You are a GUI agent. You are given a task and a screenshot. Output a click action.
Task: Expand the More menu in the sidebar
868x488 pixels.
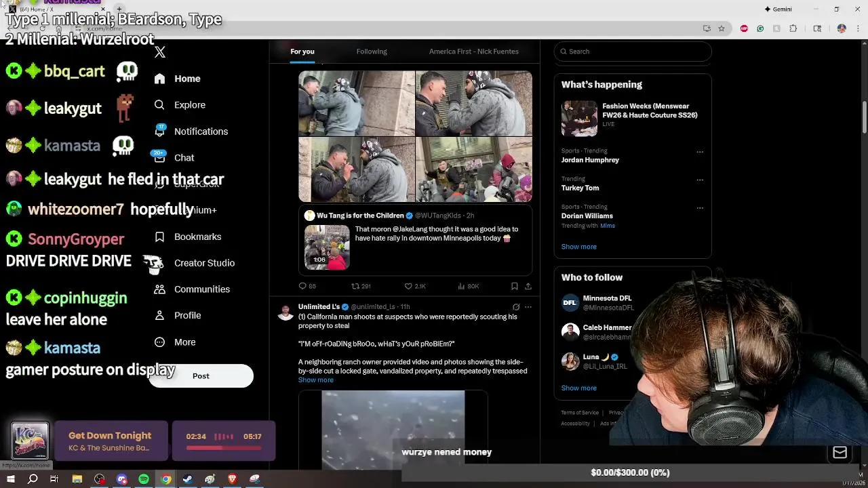175,342
